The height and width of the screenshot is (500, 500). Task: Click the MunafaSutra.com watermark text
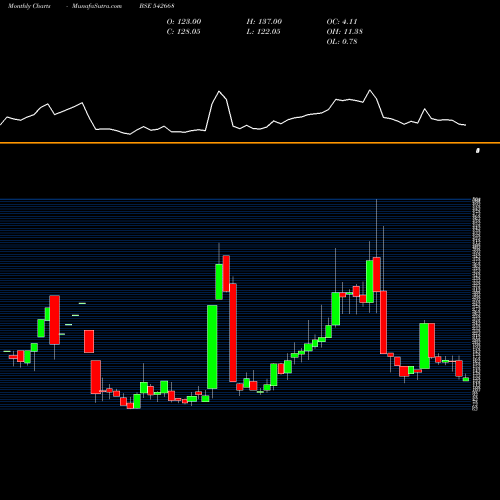pyautogui.click(x=97, y=6)
